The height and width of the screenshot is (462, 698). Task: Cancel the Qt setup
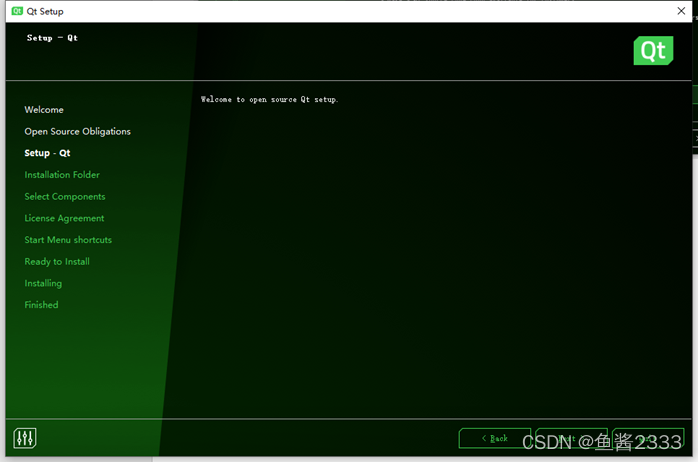coord(648,438)
